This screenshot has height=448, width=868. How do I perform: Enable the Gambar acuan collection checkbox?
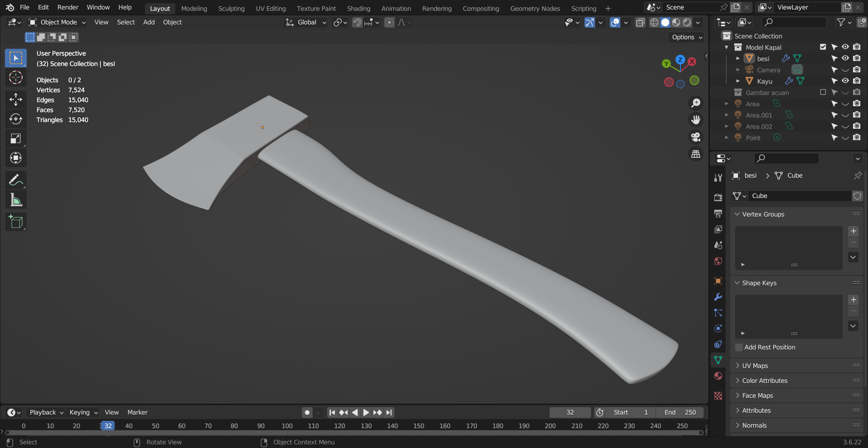(x=823, y=92)
